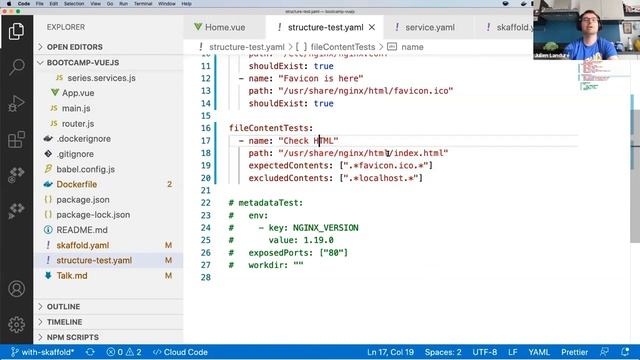The width and height of the screenshot is (640, 360).
Task: Open the Extensions view
Action: pyautogui.click(x=16, y=140)
